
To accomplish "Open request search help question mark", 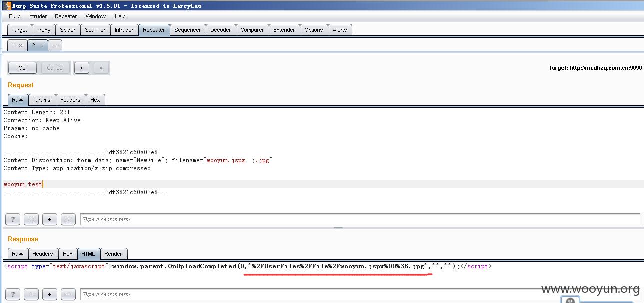I will [12, 219].
